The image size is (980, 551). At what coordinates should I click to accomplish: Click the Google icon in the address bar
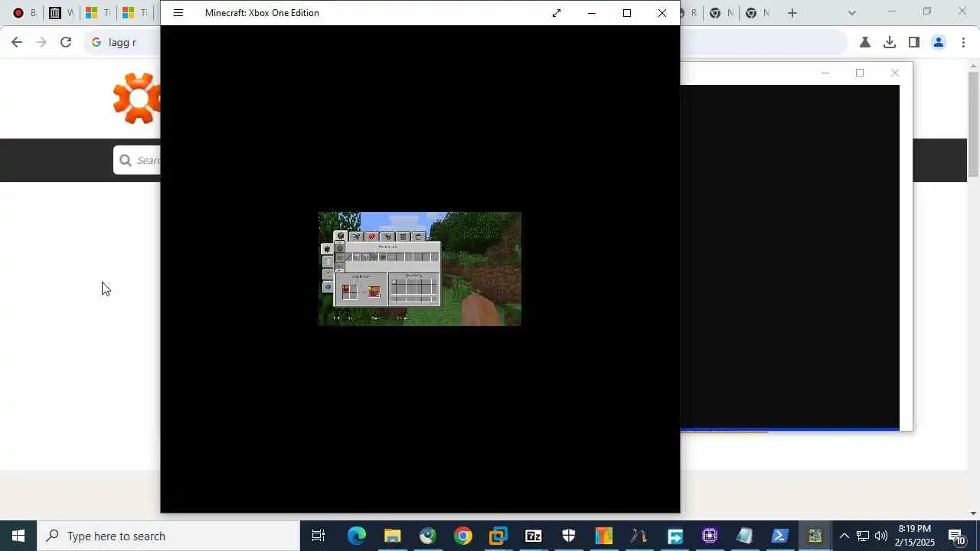96,42
